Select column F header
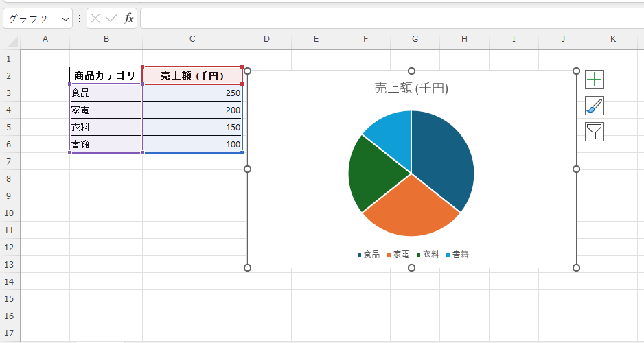Viewport: 644px width, 343px height. [x=365, y=39]
